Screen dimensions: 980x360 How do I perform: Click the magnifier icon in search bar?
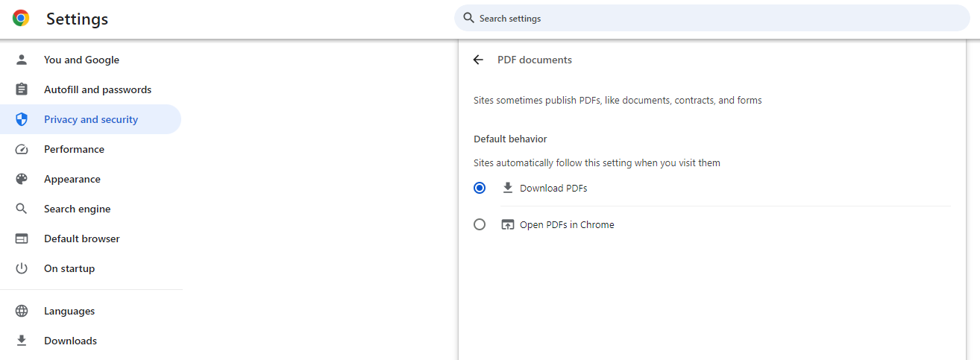[x=468, y=18]
